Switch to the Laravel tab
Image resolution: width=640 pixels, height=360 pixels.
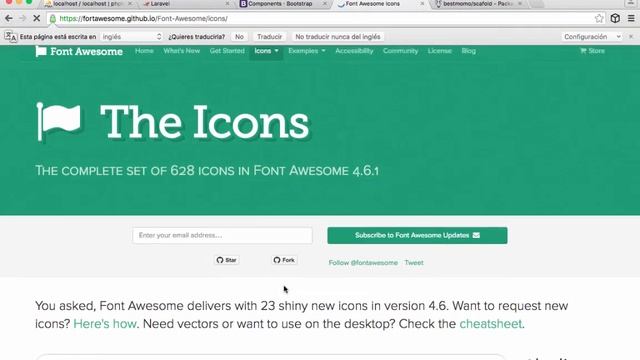click(159, 4)
